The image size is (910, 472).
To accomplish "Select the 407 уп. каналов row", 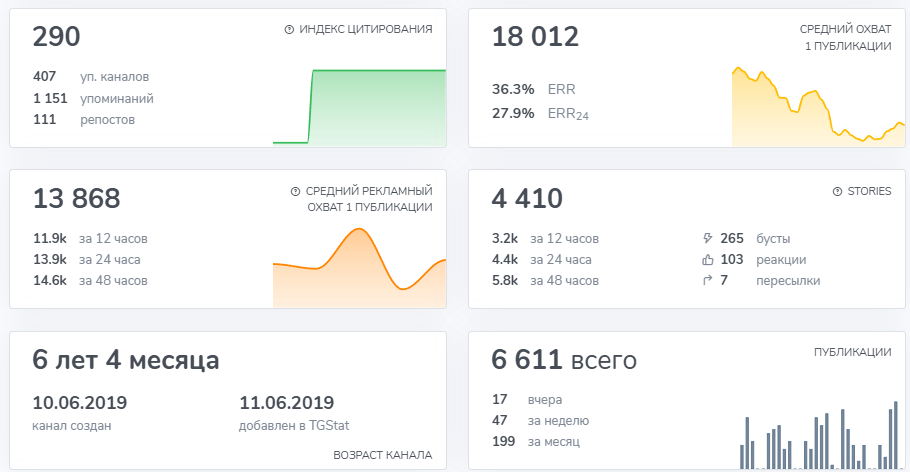I will [90, 76].
